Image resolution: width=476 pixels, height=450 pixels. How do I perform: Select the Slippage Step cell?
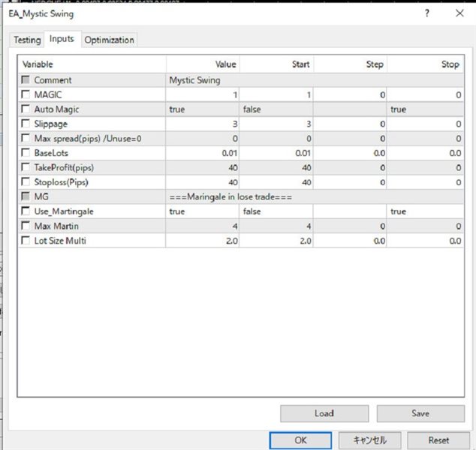click(x=350, y=124)
